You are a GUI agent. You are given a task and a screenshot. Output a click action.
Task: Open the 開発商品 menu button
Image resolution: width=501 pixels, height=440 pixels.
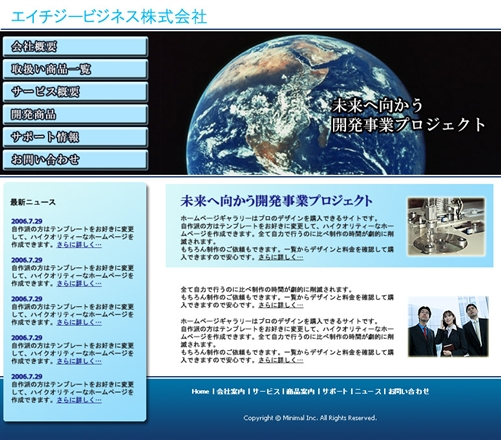[x=75, y=114]
